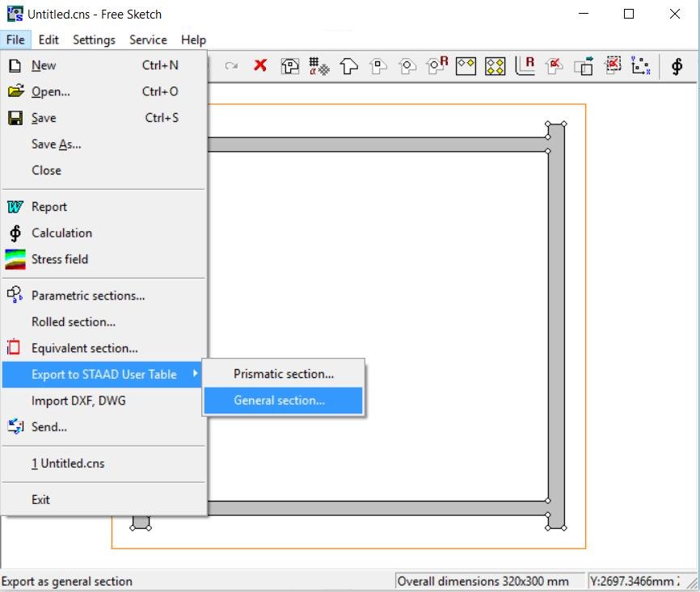Viewport: 700px width, 592px height.
Task: Click the coordinate axes points icon
Action: pos(641,65)
